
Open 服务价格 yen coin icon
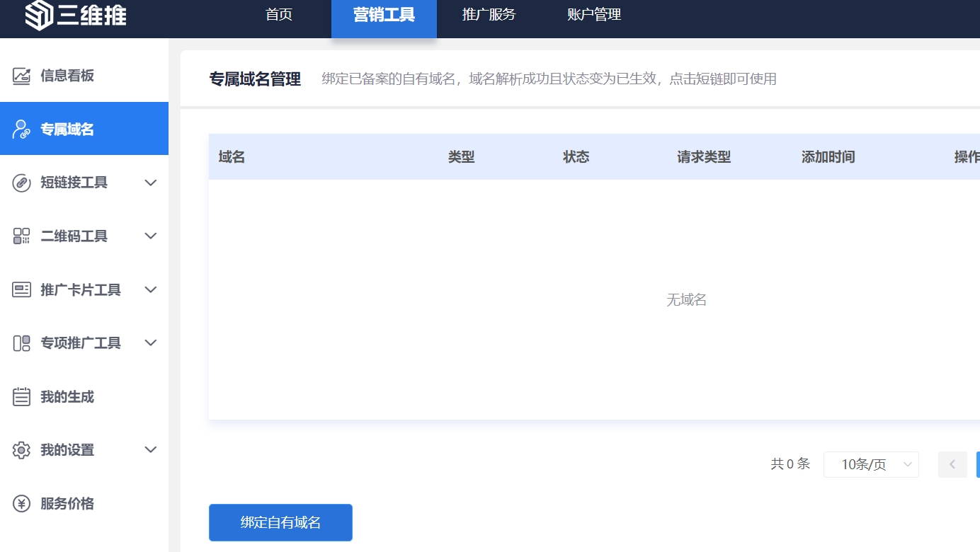pos(22,504)
